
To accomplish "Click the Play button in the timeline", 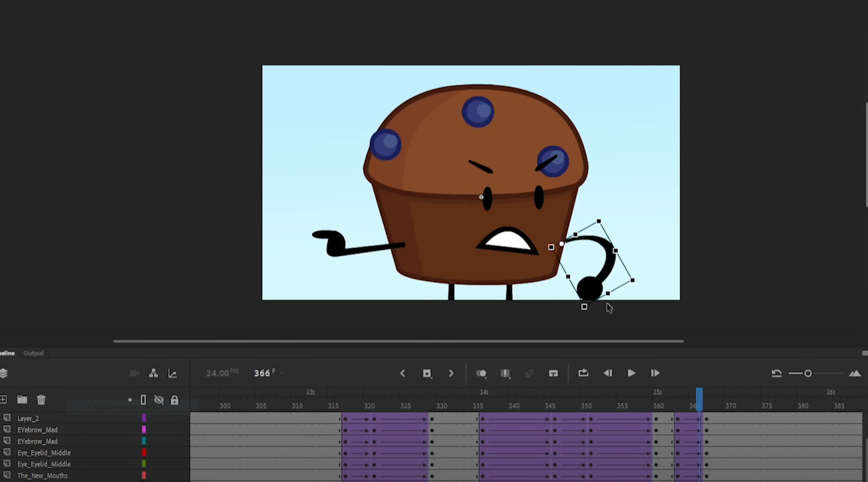I will [x=631, y=373].
